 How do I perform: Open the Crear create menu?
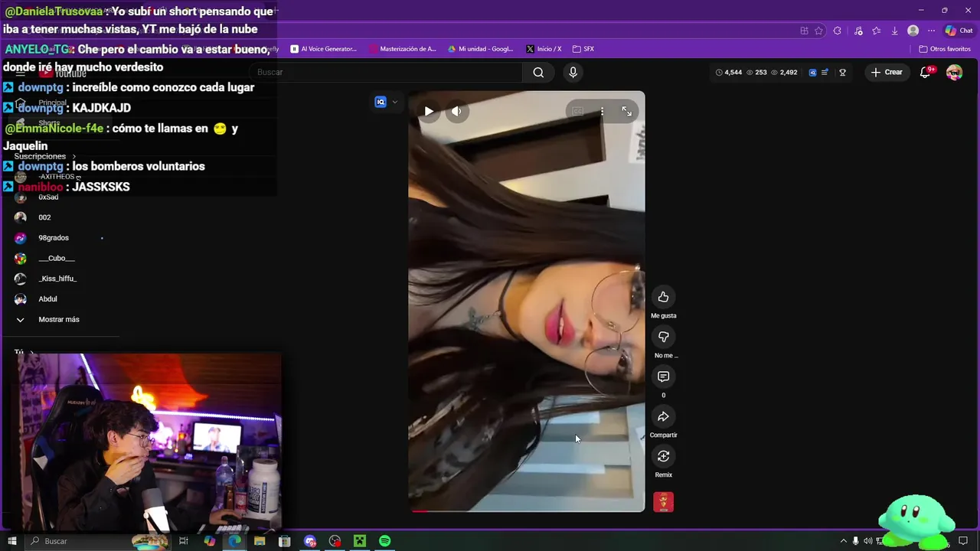(x=887, y=72)
